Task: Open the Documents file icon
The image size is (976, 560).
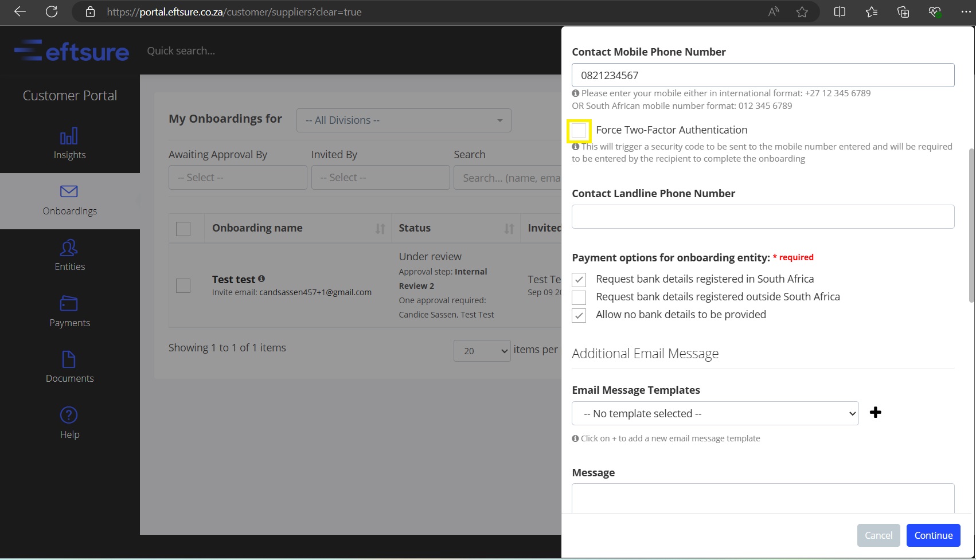Action: [x=69, y=359]
